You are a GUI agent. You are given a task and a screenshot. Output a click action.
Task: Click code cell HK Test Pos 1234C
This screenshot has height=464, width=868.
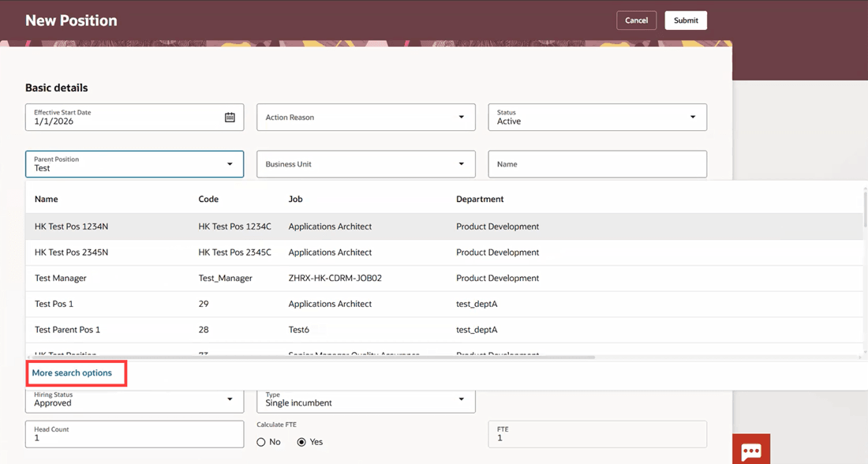point(234,226)
